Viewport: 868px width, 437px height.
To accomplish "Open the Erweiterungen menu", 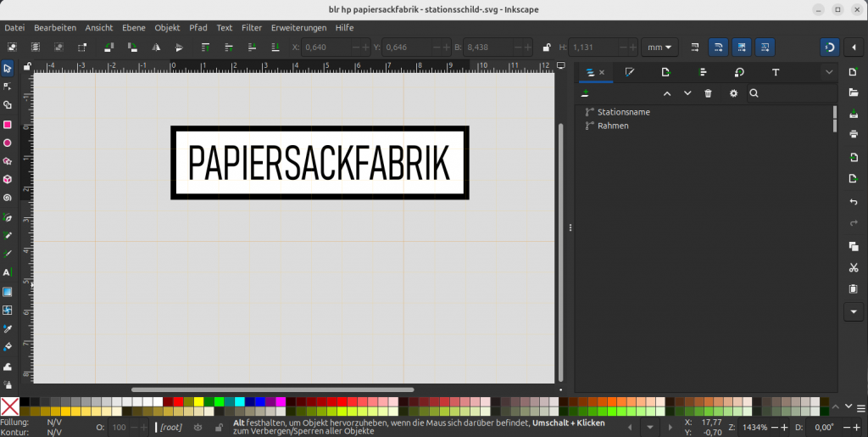I will 298,28.
